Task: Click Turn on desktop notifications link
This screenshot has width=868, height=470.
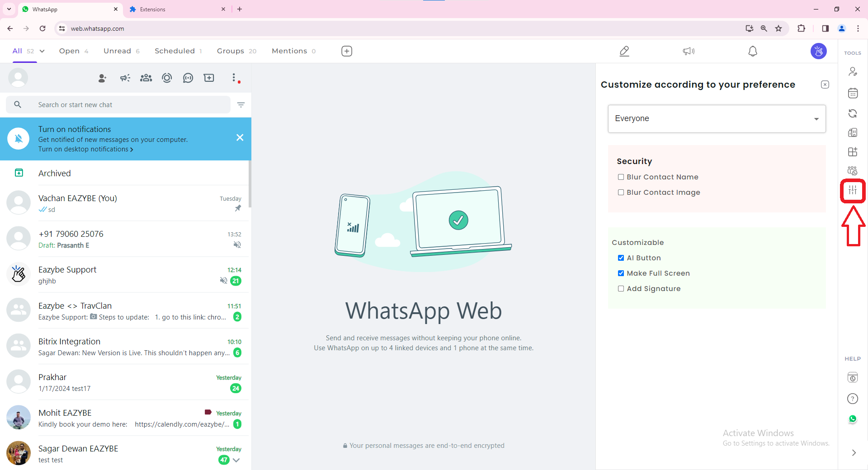Action: coord(86,149)
